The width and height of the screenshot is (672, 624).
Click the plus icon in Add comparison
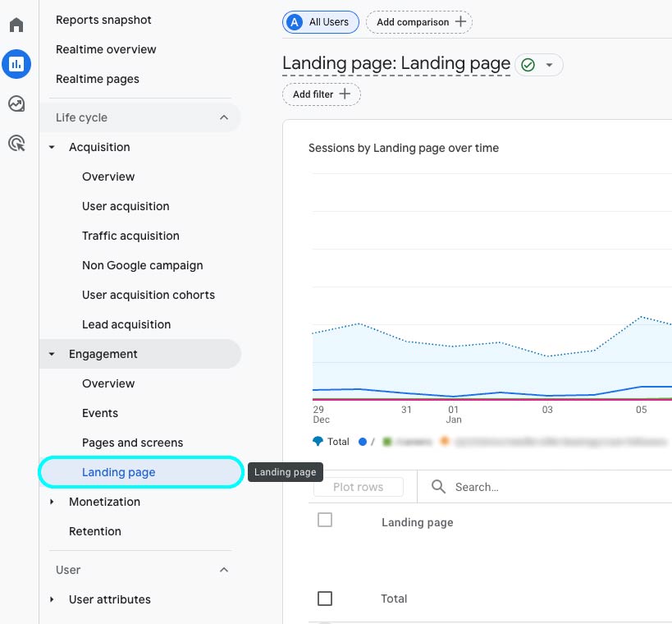(460, 21)
